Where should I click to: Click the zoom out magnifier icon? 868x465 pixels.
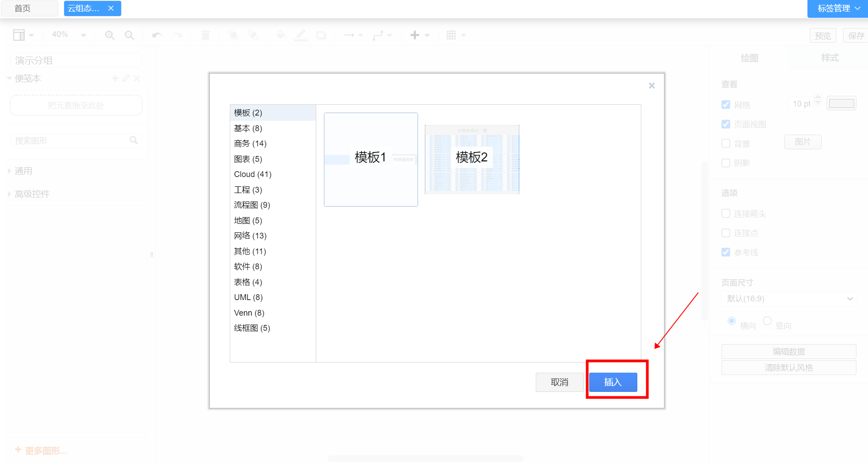pyautogui.click(x=129, y=35)
